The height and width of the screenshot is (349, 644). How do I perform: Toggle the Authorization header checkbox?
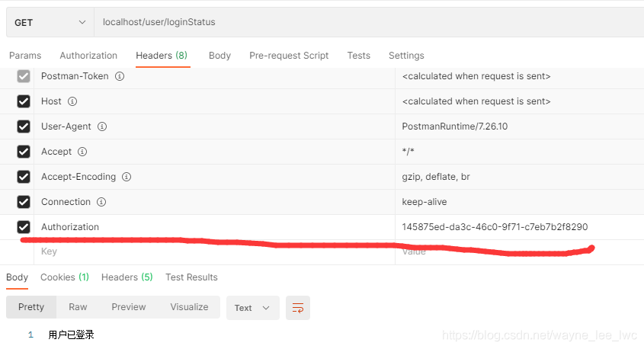coord(24,226)
